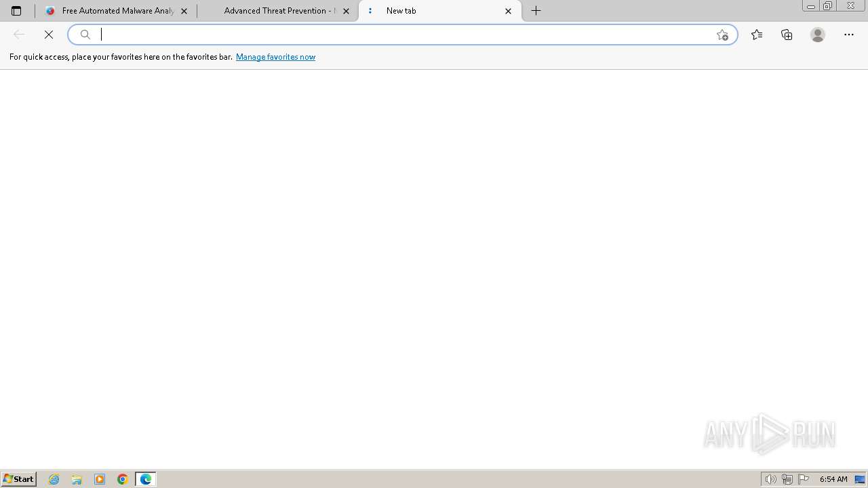This screenshot has height=488, width=868.
Task: Open Settings and more menu
Action: point(849,35)
